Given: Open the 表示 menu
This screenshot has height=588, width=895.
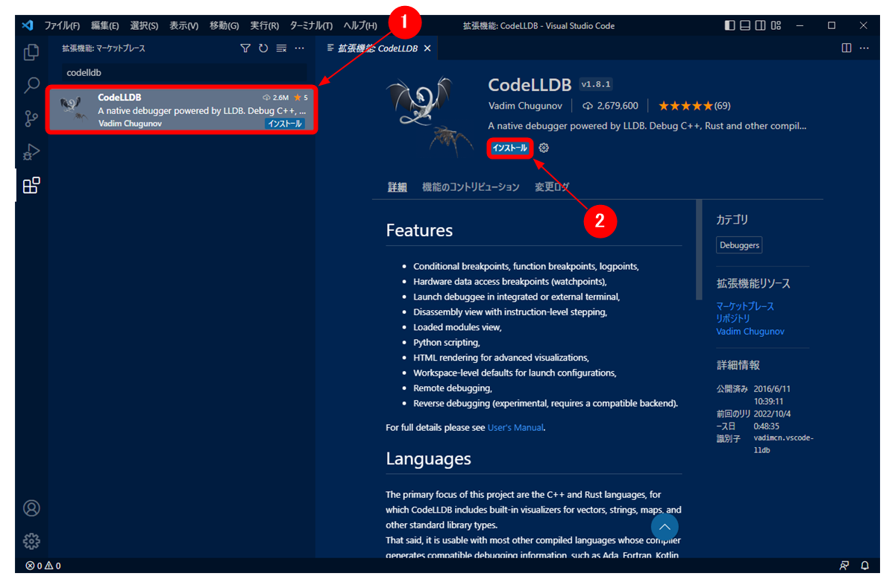Looking at the screenshot, I should pos(182,25).
